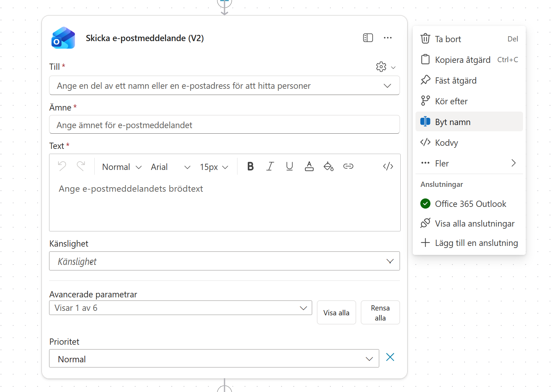Select Fäst åtgärd menu item
This screenshot has width=560, height=392.
469,80
